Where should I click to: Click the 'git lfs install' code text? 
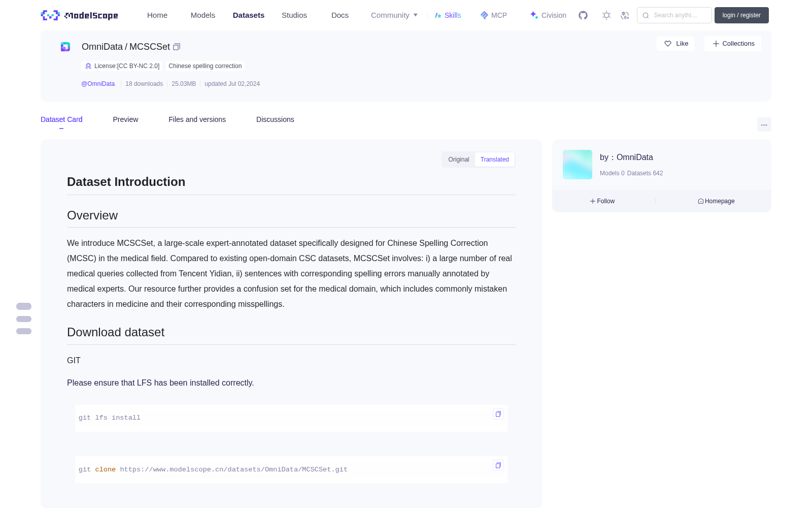pos(110,418)
